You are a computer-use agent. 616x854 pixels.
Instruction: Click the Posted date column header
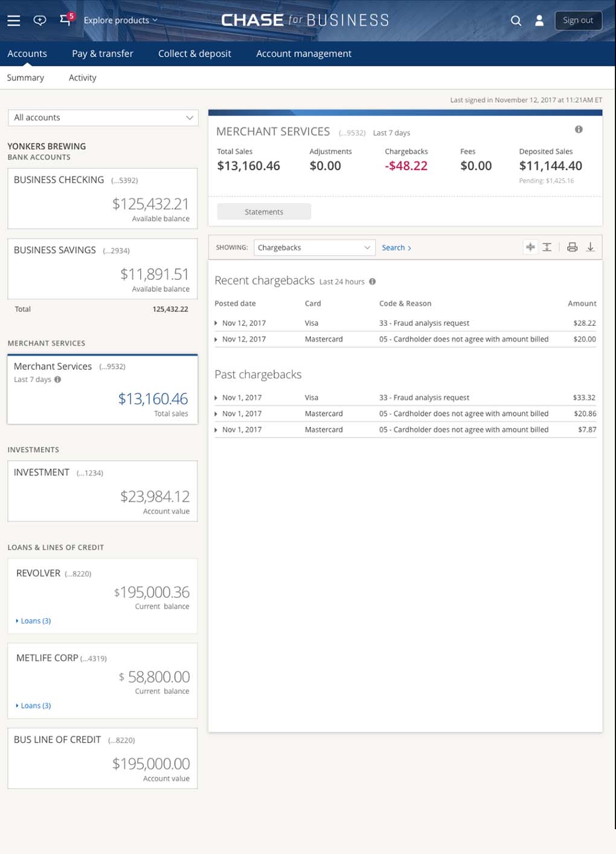pos(235,303)
